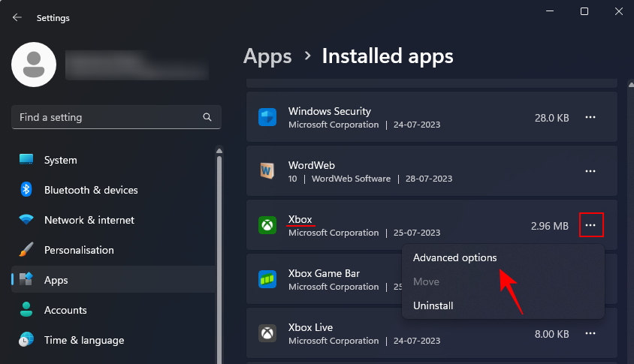Click the Installed apps heading
The image size is (634, 364).
(388, 56)
